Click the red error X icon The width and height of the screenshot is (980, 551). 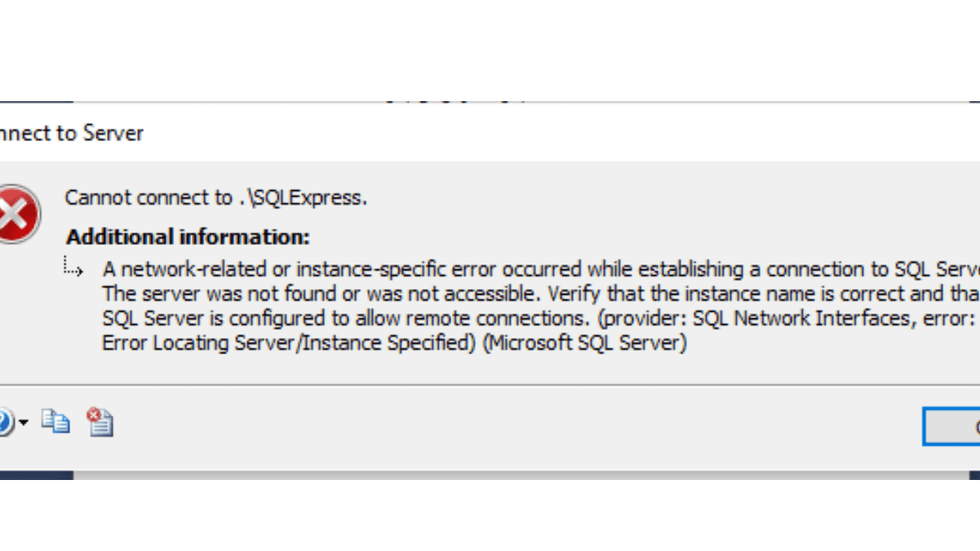tap(17, 214)
